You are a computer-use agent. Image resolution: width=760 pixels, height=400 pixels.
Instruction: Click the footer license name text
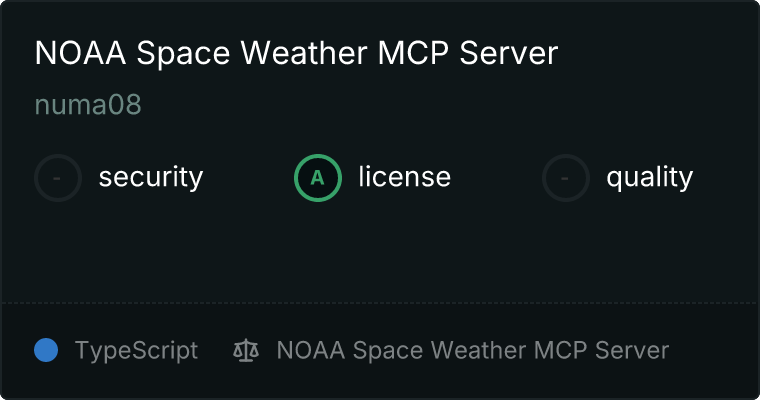[x=473, y=351]
